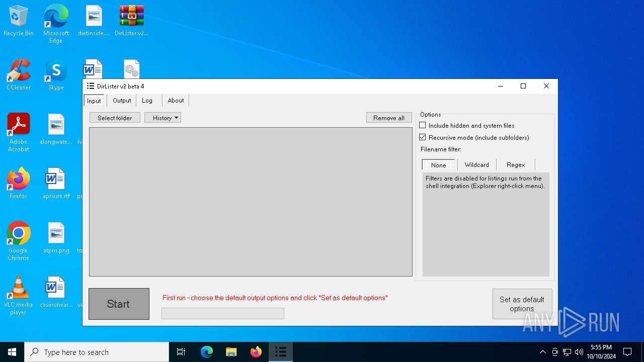644x362 pixels.
Task: Select the None filename filter tab
Action: coord(438,165)
